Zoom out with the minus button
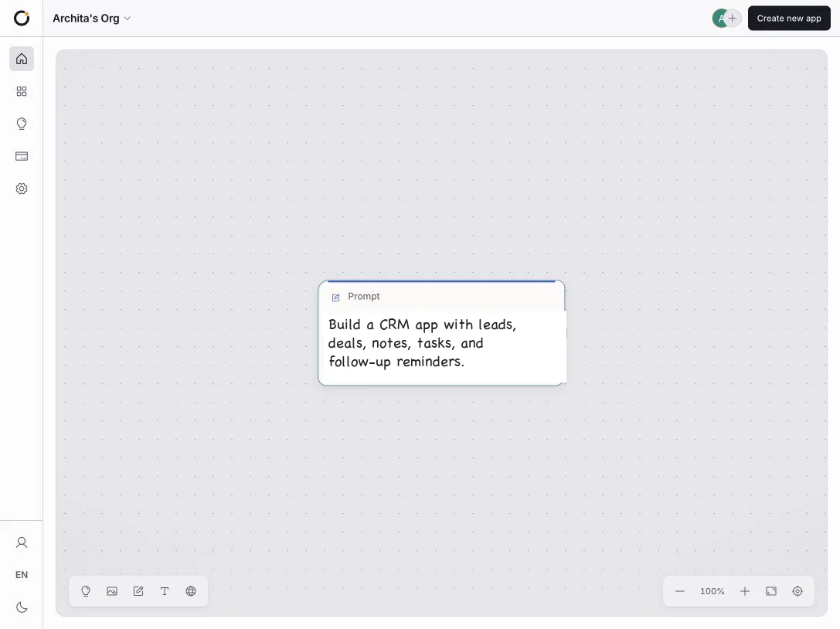The width and height of the screenshot is (840, 629). (680, 591)
